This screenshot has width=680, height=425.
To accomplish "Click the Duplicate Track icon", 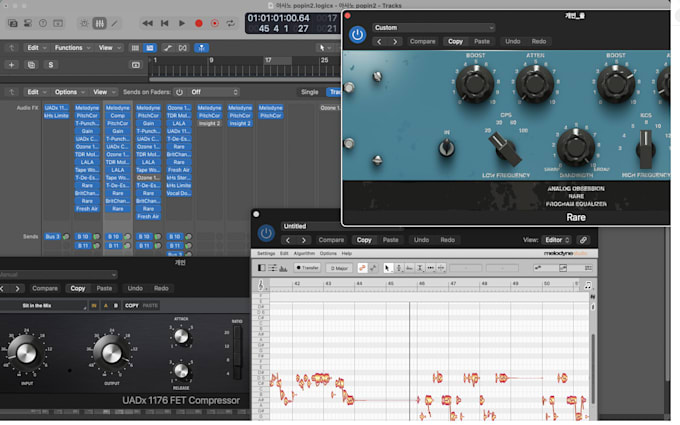I will coord(31,65).
